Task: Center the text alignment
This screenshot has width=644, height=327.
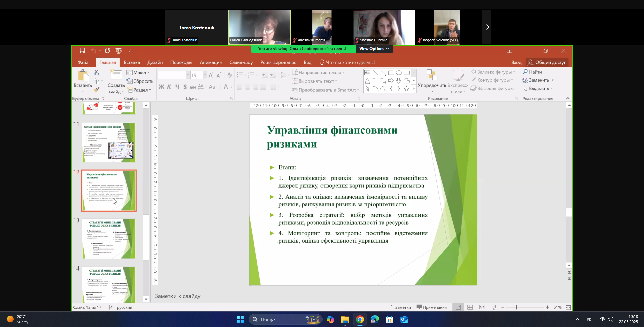Action: (247, 87)
